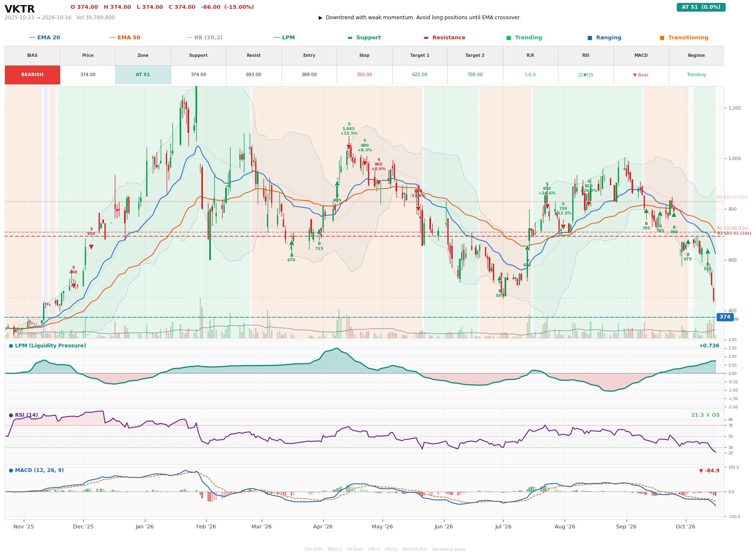756x556 pixels.
Task: Select the BEARISH bias cell
Action: tap(32, 75)
